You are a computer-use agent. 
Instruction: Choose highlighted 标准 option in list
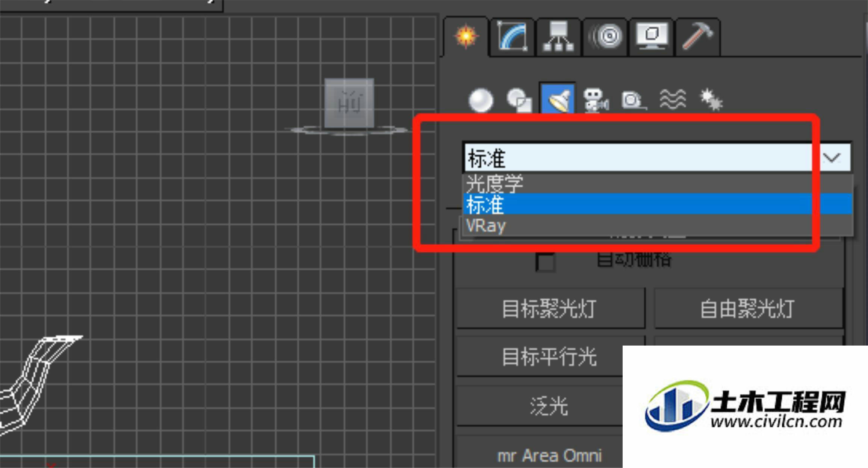click(x=657, y=204)
